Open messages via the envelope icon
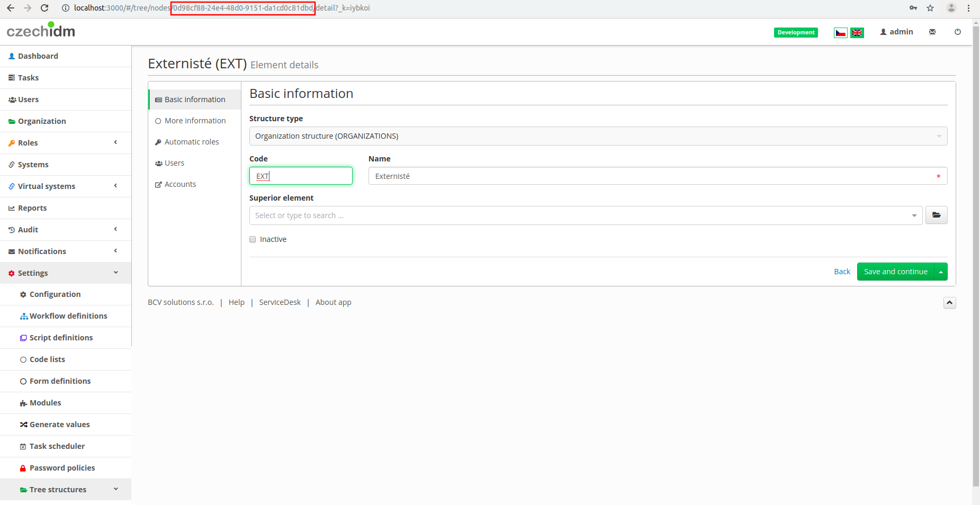Image resolution: width=980 pixels, height=505 pixels. click(x=932, y=32)
